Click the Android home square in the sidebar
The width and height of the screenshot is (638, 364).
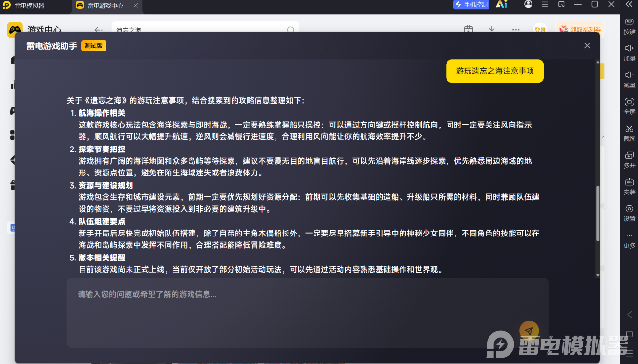[x=629, y=334]
